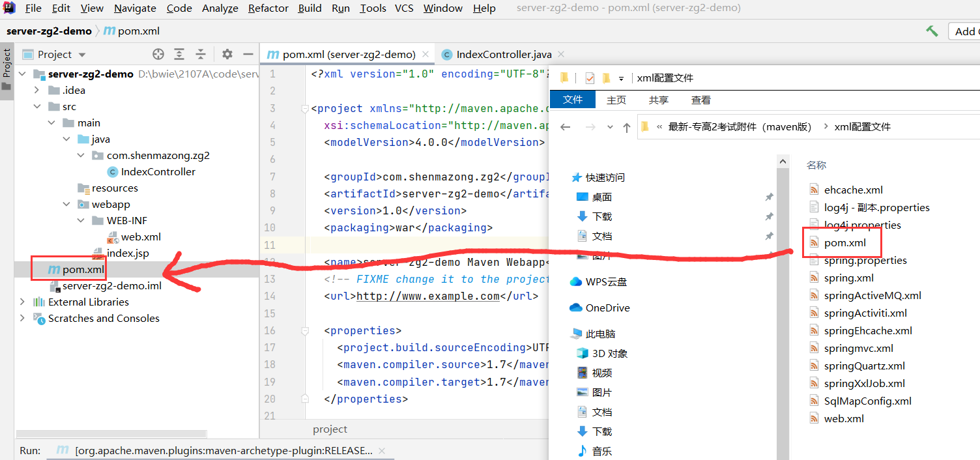Open Project tool window side tab
Image resolution: width=980 pixels, height=460 pixels.
(x=7, y=72)
